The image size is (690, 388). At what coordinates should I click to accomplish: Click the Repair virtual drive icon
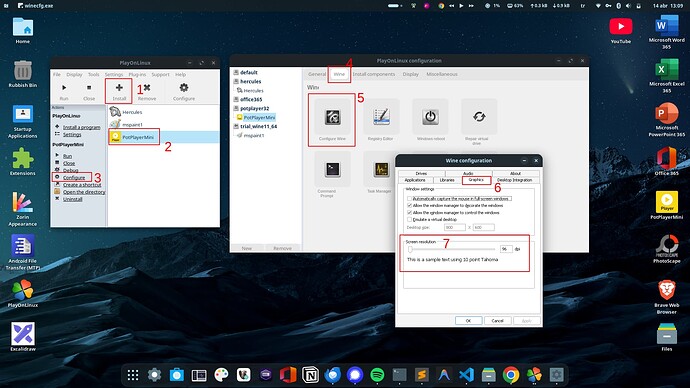pyautogui.click(x=479, y=117)
